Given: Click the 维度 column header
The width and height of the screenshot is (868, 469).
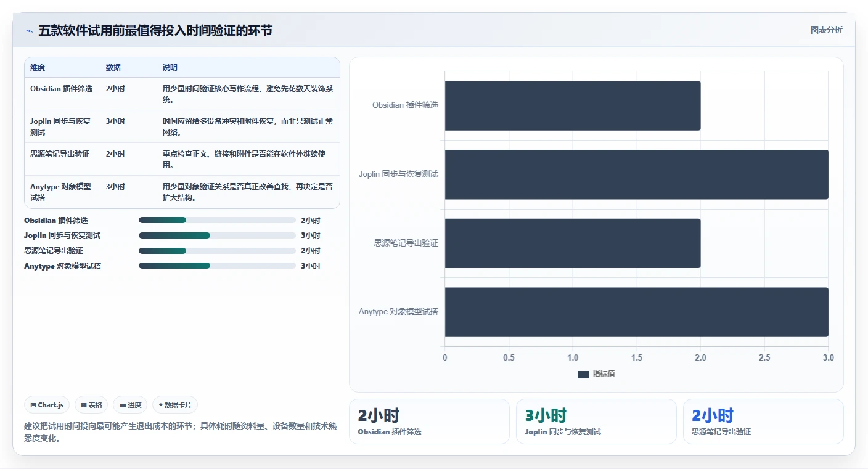Looking at the screenshot, I should pos(38,68).
